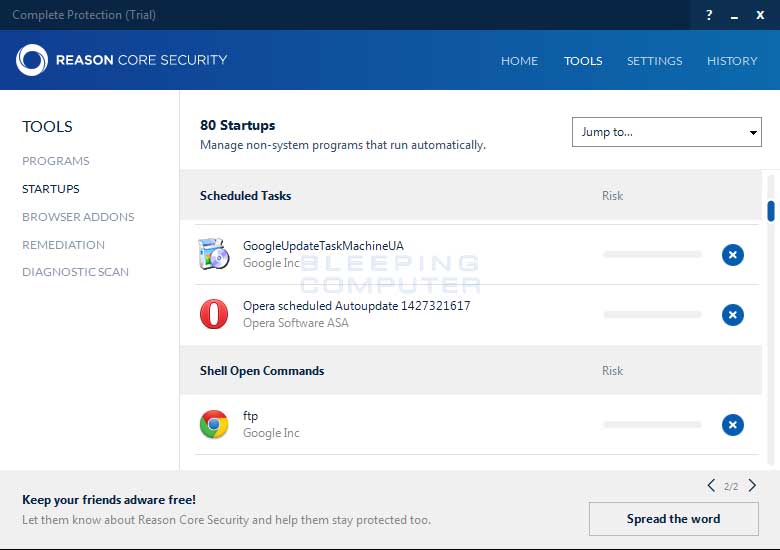Click the Spread the word button

[x=673, y=519]
